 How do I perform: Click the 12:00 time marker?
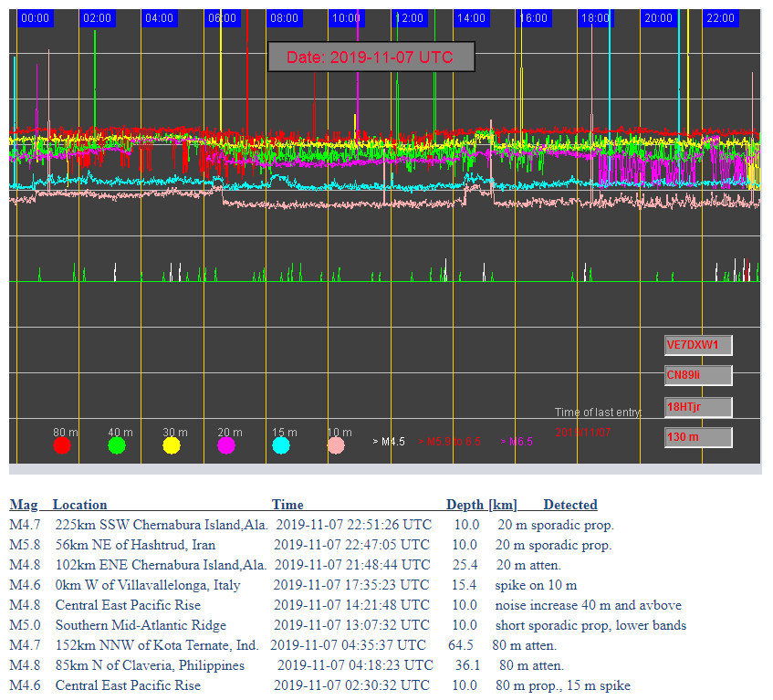[x=409, y=18]
